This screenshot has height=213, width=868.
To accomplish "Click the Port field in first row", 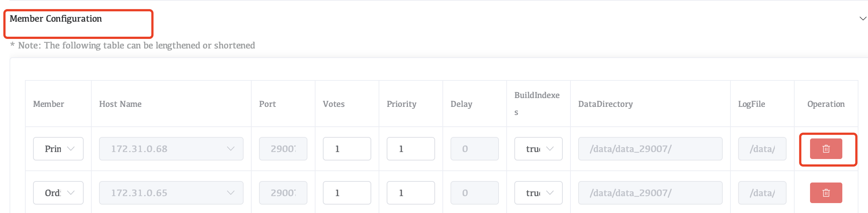I will [283, 149].
